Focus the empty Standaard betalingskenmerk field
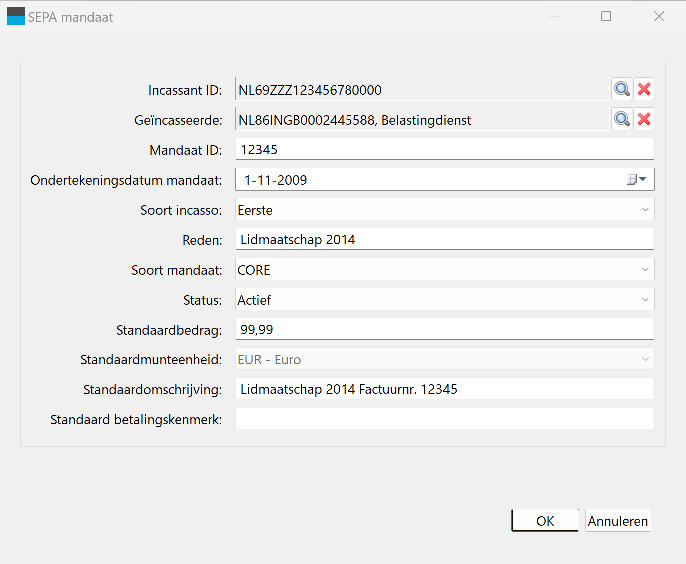Viewport: 686px width, 564px height. [444, 419]
